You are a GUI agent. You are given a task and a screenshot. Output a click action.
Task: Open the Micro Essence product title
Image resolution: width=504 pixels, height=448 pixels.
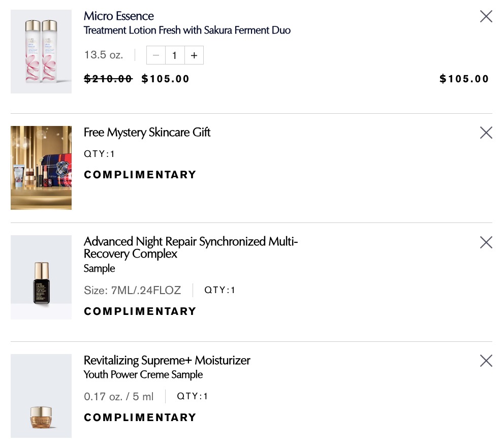[119, 16]
